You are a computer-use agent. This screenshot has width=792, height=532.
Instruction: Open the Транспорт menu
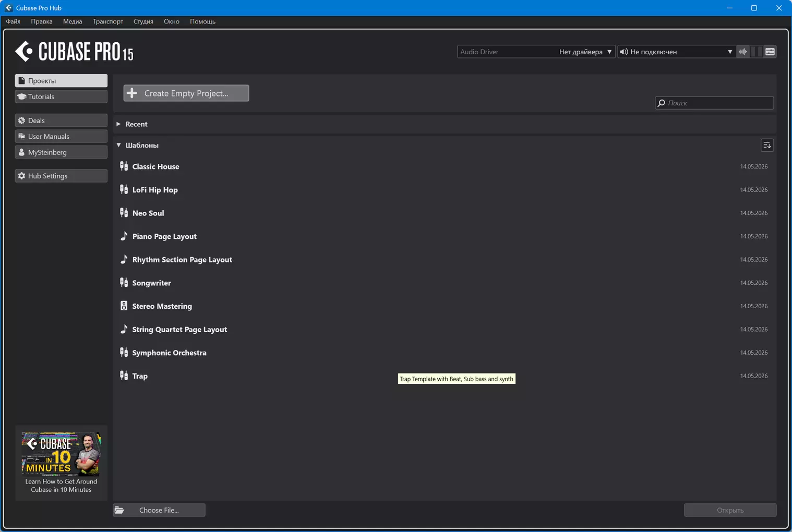click(108, 21)
